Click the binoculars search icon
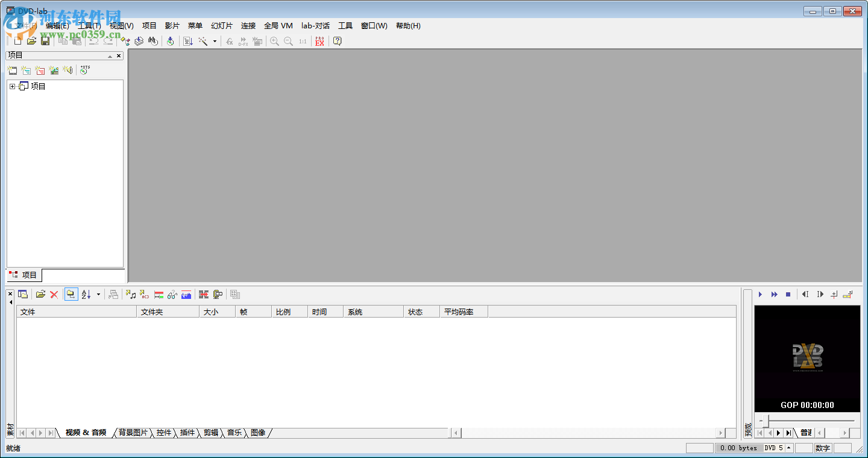Viewport: 868px width, 458px height. point(153,41)
